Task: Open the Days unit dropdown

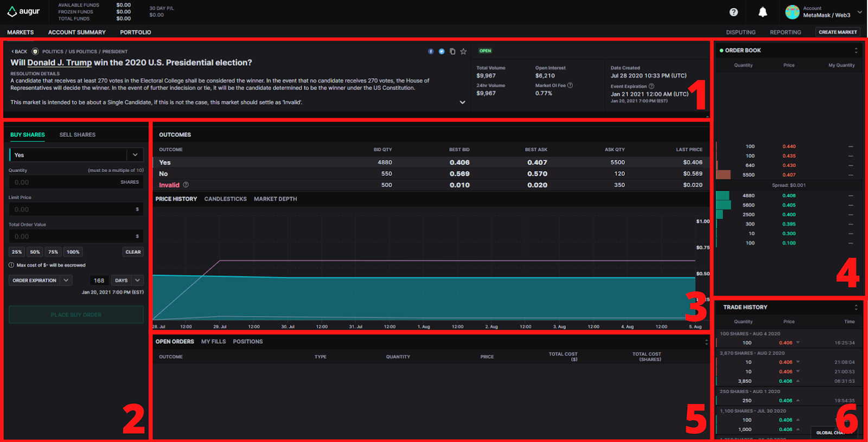Action: pyautogui.click(x=127, y=280)
